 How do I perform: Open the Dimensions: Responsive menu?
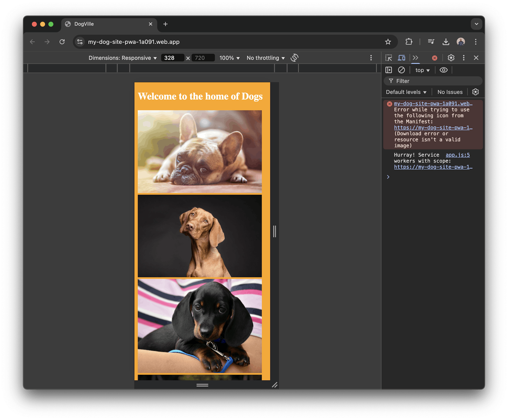click(x=122, y=58)
